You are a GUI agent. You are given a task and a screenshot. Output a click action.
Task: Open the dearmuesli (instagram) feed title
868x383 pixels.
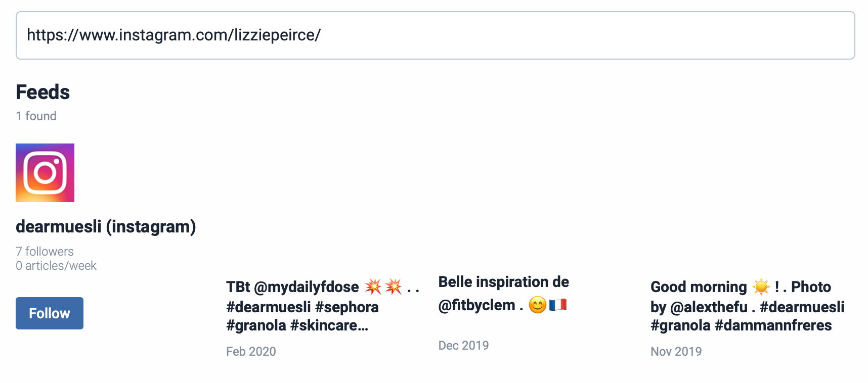[106, 226]
